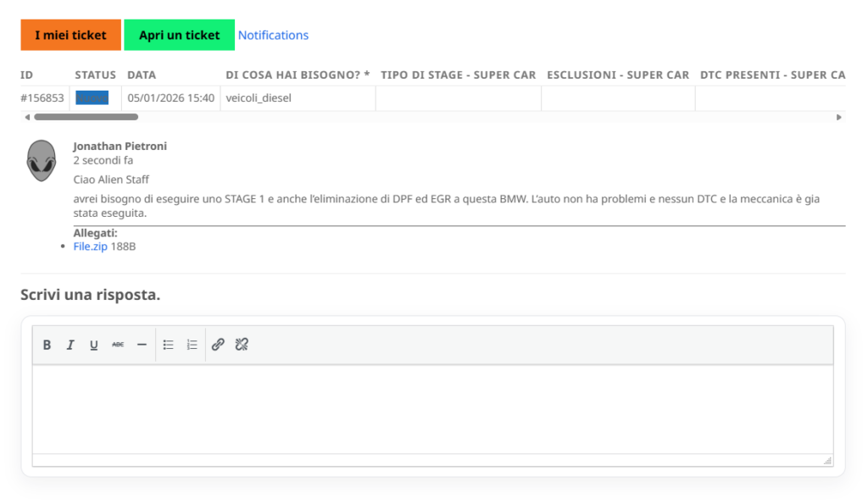Insert a horizontal line in the reply
The height and width of the screenshot is (504, 868).
click(x=142, y=345)
